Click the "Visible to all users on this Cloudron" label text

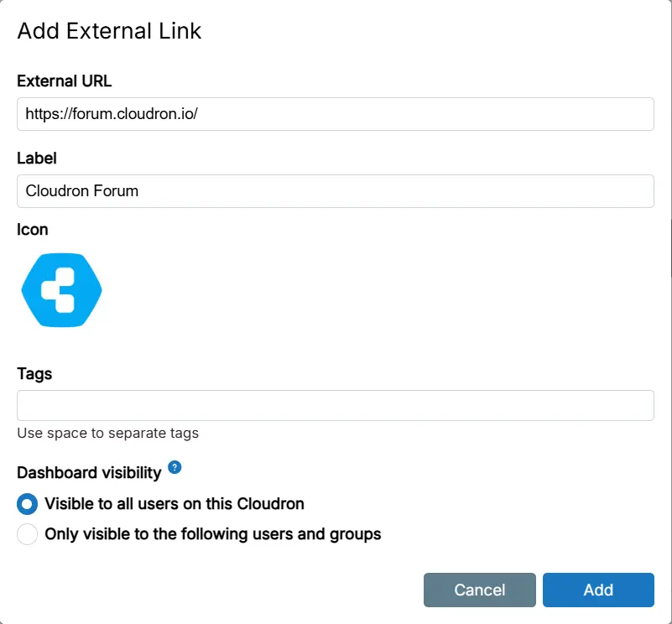(175, 504)
